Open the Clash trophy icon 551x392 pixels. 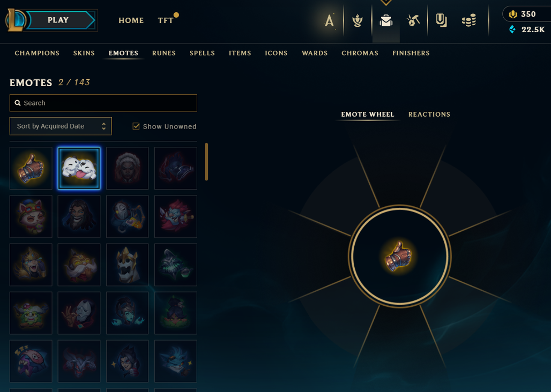(x=358, y=20)
